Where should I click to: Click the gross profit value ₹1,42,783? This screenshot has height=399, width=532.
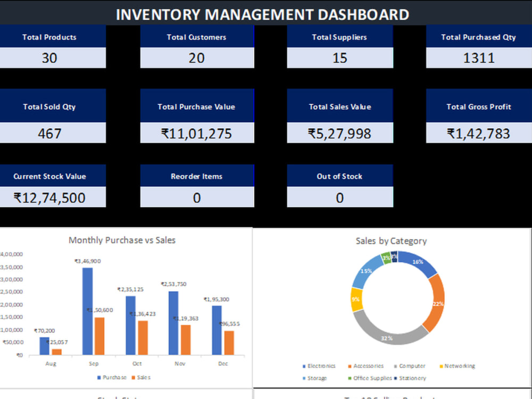coord(479,134)
